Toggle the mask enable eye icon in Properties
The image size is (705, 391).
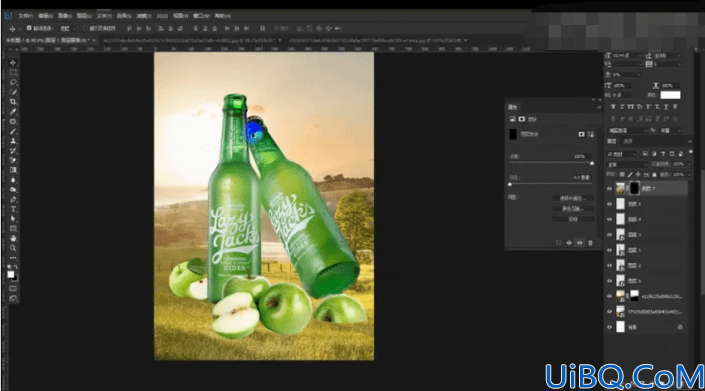(x=580, y=243)
